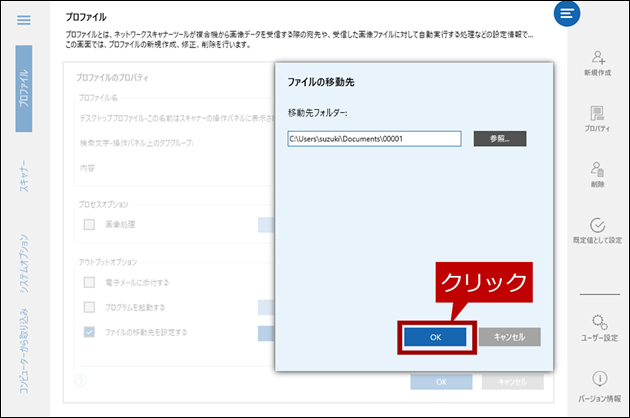Click the blue round menu button
This screenshot has width=630, height=418.
567,14
